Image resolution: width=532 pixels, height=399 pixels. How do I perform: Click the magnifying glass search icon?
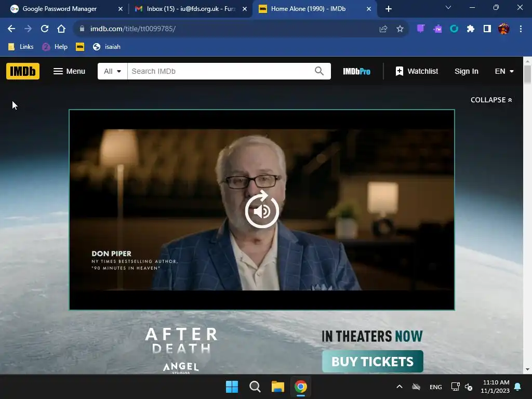320,71
